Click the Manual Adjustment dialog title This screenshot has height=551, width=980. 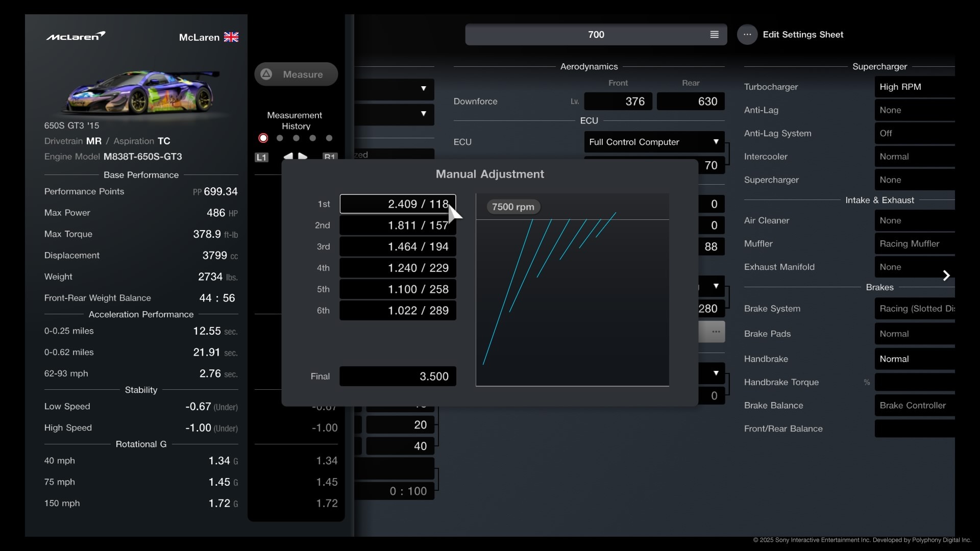(x=490, y=174)
